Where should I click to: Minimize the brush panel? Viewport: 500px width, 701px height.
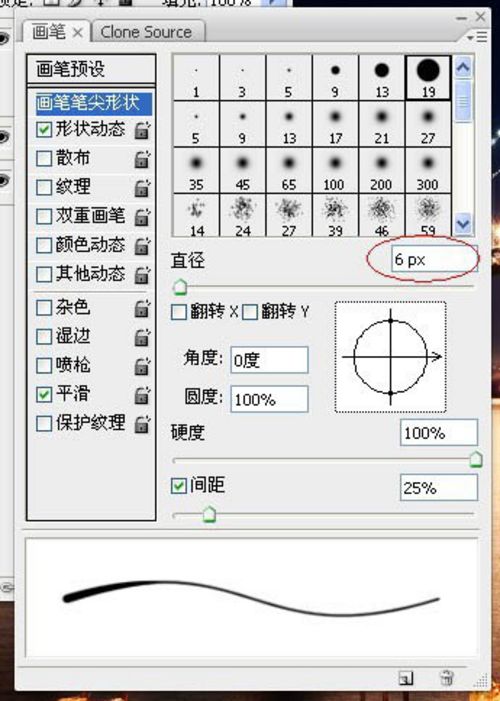(x=462, y=18)
